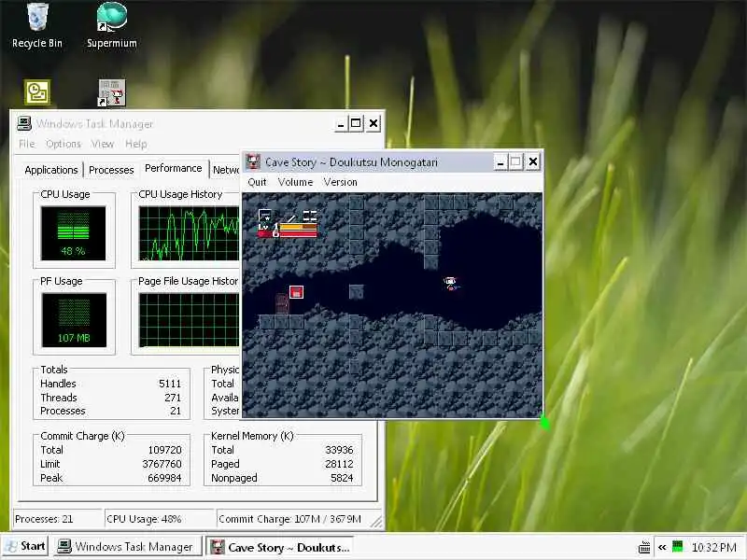Screen dimensions: 747x560
Task: Click the CPU Usage History graph
Action: pos(190,233)
